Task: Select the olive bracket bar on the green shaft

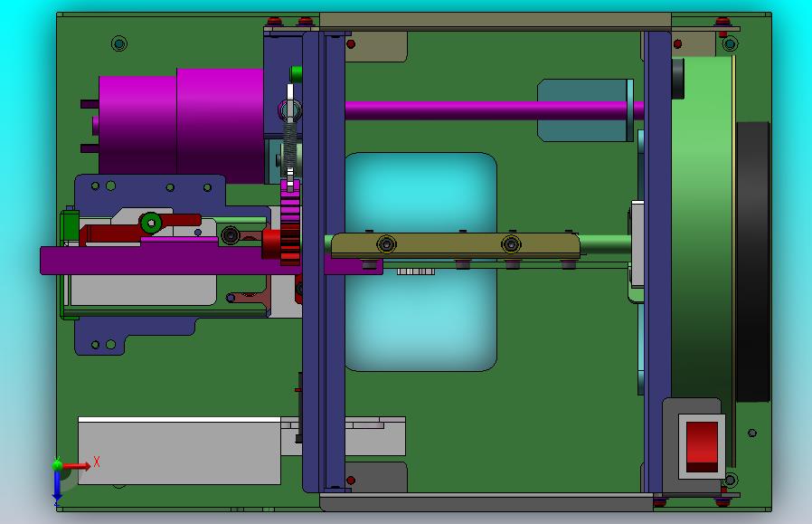Action: (x=456, y=245)
